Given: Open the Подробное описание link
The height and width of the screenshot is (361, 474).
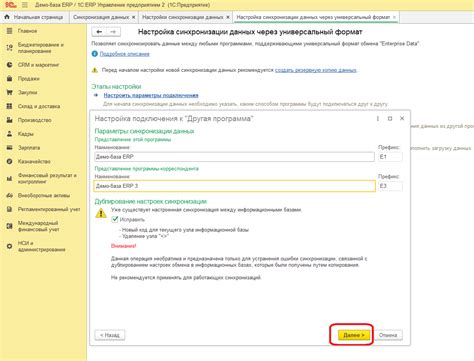Looking at the screenshot, I should click(124, 54).
